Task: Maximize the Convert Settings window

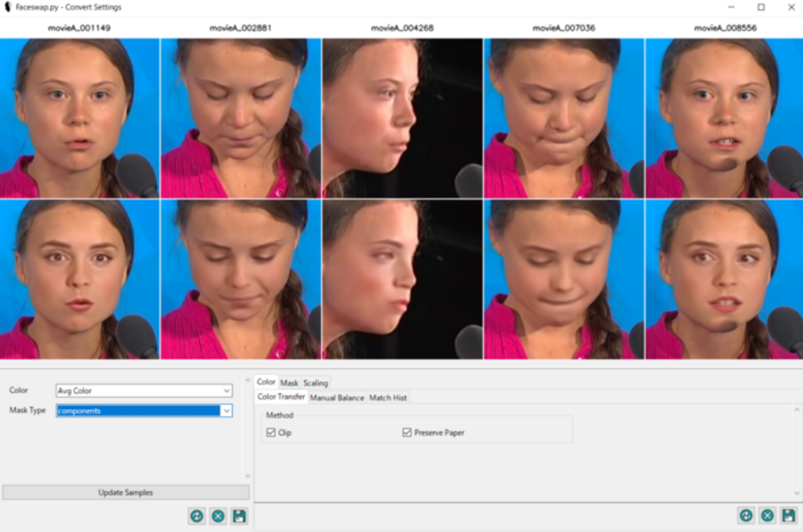Action: coord(761,7)
